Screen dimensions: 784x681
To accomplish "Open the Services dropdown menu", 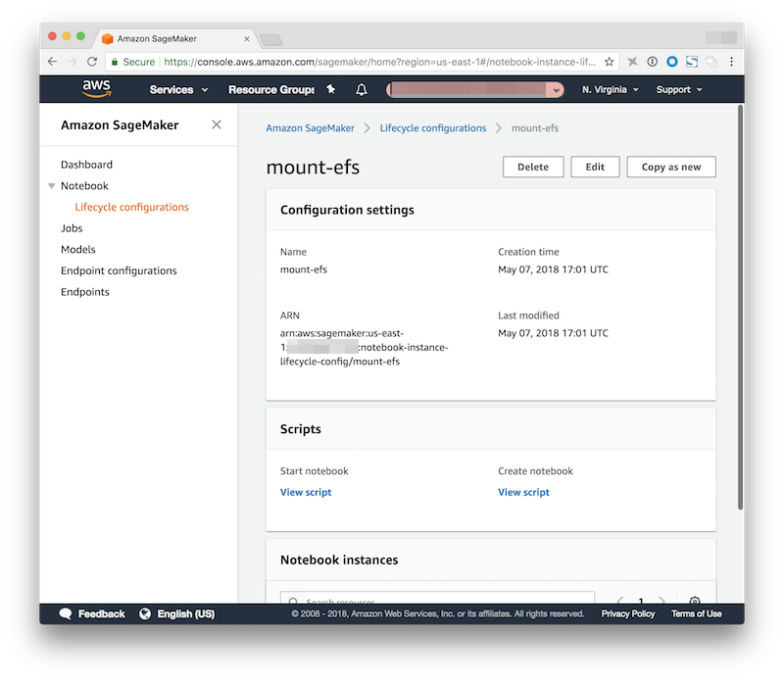I will pos(178,89).
